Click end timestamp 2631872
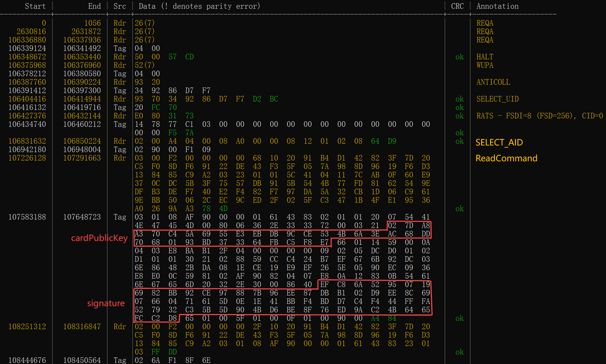Screen dimensions: 606x364 pyautogui.click(x=86, y=32)
